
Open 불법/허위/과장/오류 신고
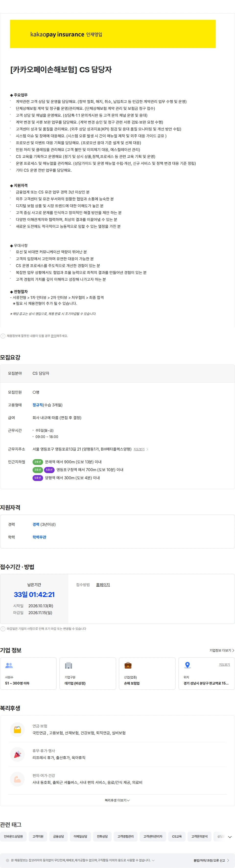(x=211, y=860)
